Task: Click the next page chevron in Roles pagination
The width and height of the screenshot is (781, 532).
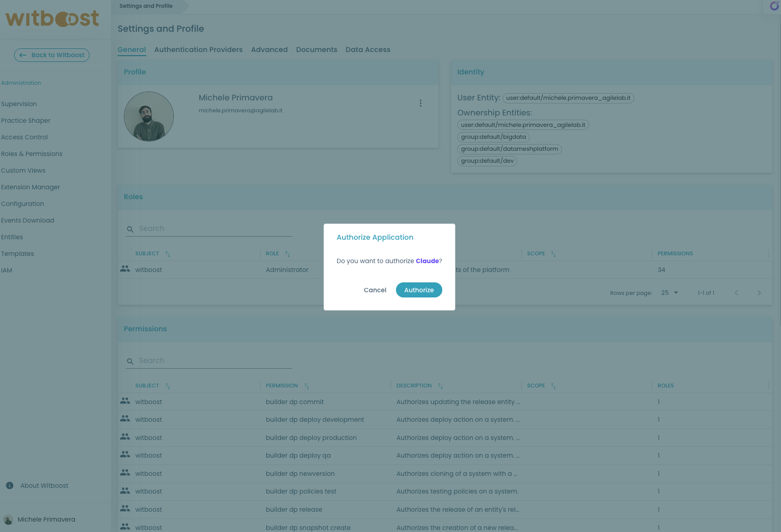Action: [x=759, y=292]
